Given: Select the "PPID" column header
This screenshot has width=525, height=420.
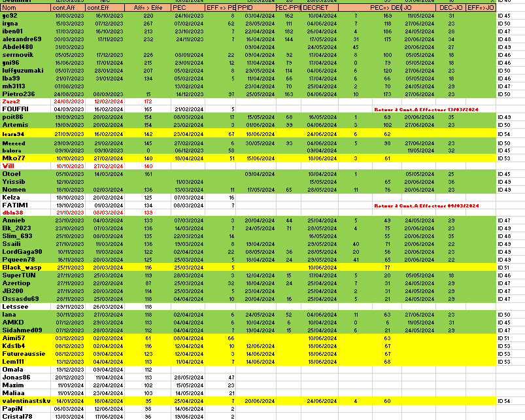Looking at the screenshot, I should click(x=256, y=8).
